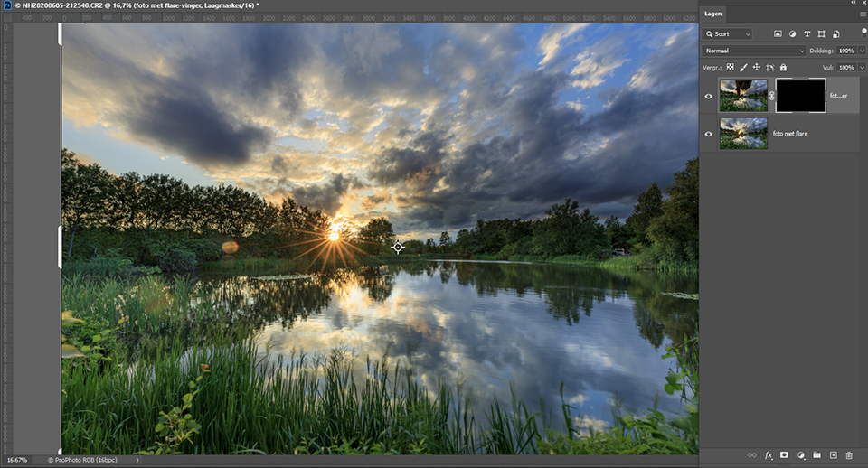Filter layers by smart objects icon
Screen dimensions: 868x468
pos(835,33)
